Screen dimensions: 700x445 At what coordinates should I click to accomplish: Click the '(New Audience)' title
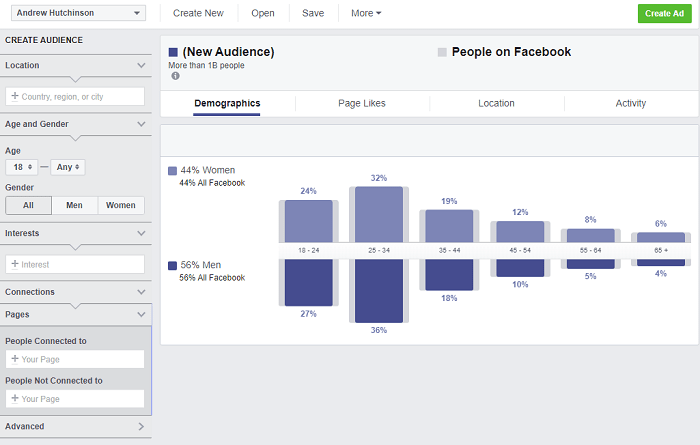(x=228, y=52)
